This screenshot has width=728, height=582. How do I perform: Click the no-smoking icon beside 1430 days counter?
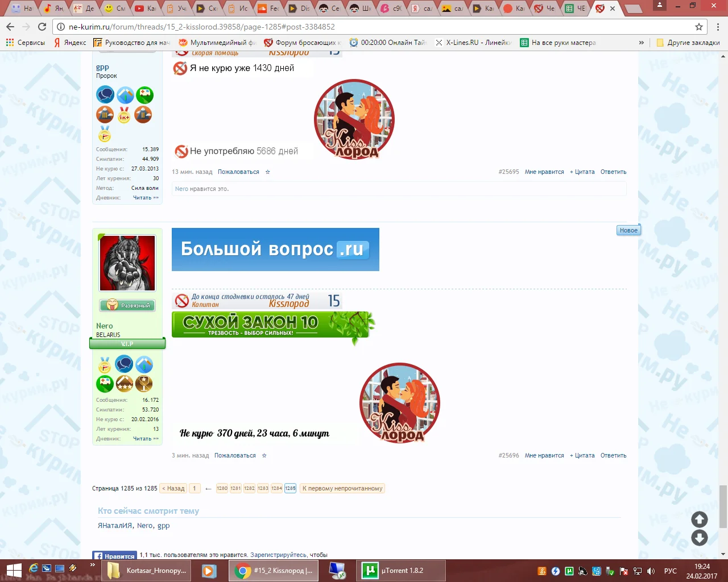tap(180, 68)
